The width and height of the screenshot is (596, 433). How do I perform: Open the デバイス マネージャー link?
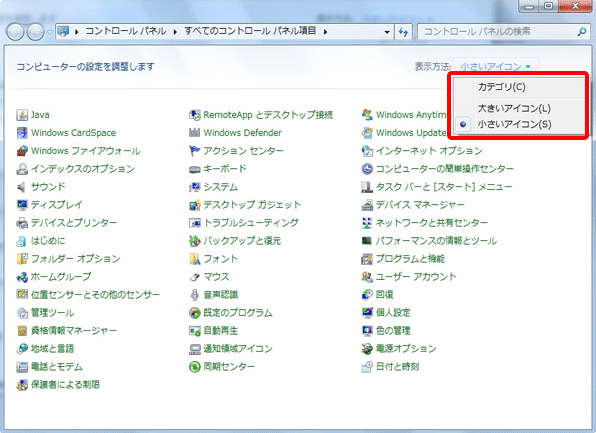(420, 205)
